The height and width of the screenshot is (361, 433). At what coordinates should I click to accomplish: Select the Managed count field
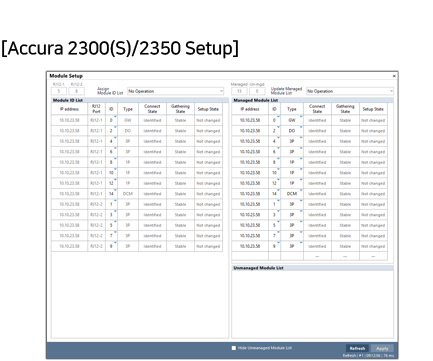(239, 91)
